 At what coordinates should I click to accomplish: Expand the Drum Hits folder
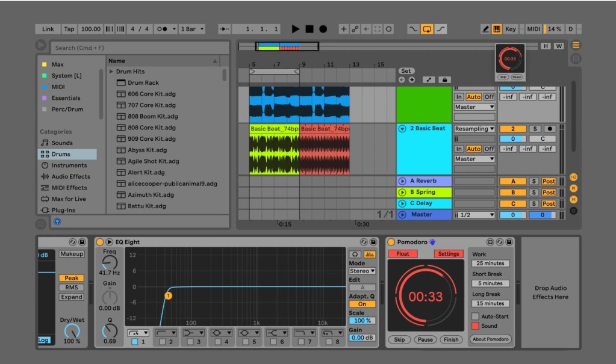tap(111, 72)
